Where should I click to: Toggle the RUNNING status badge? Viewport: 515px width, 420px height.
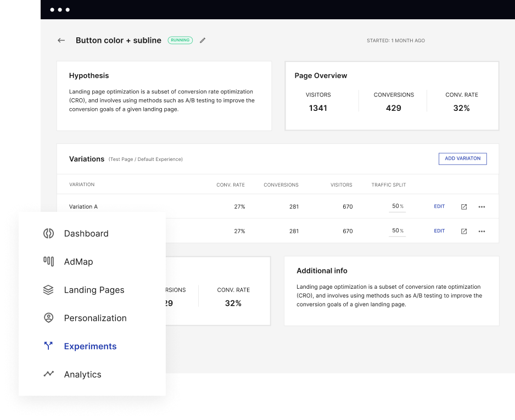pyautogui.click(x=180, y=40)
